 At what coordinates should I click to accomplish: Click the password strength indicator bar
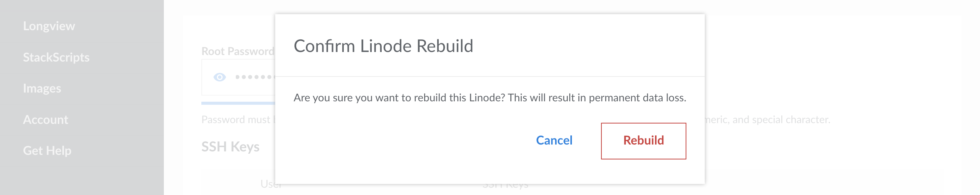tap(238, 103)
